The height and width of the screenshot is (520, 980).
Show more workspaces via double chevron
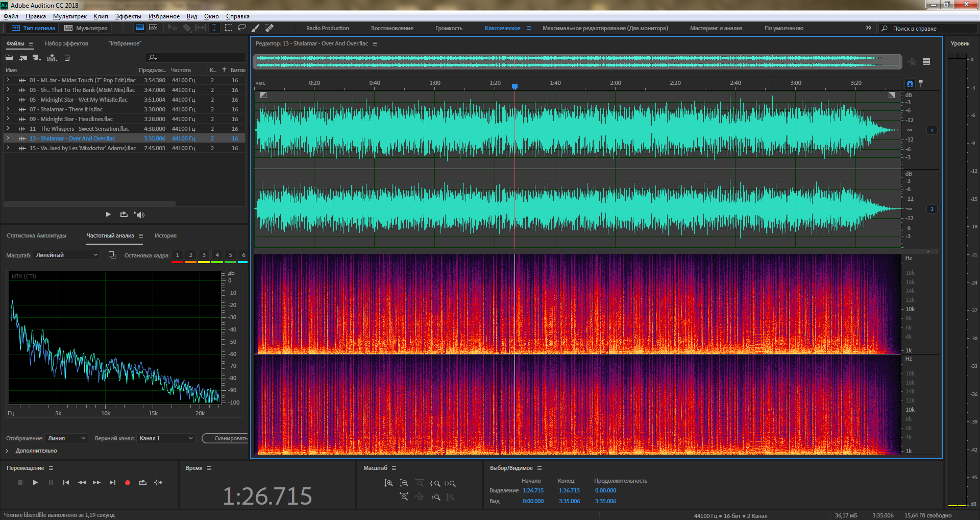[868, 28]
